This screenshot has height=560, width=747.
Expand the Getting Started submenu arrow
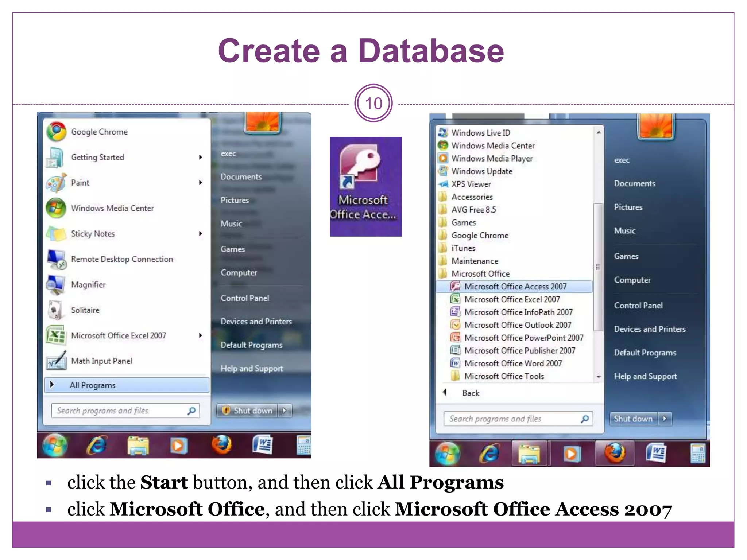201,157
